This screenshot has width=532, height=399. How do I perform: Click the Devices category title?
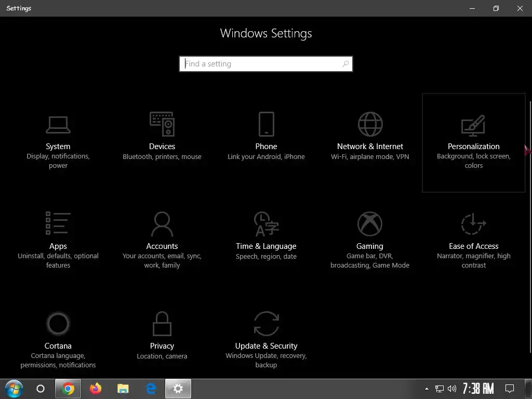(x=162, y=146)
